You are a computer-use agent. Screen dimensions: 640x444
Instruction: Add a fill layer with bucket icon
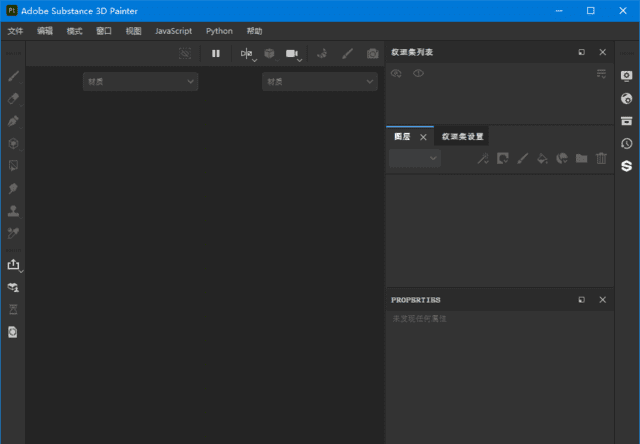pos(542,158)
